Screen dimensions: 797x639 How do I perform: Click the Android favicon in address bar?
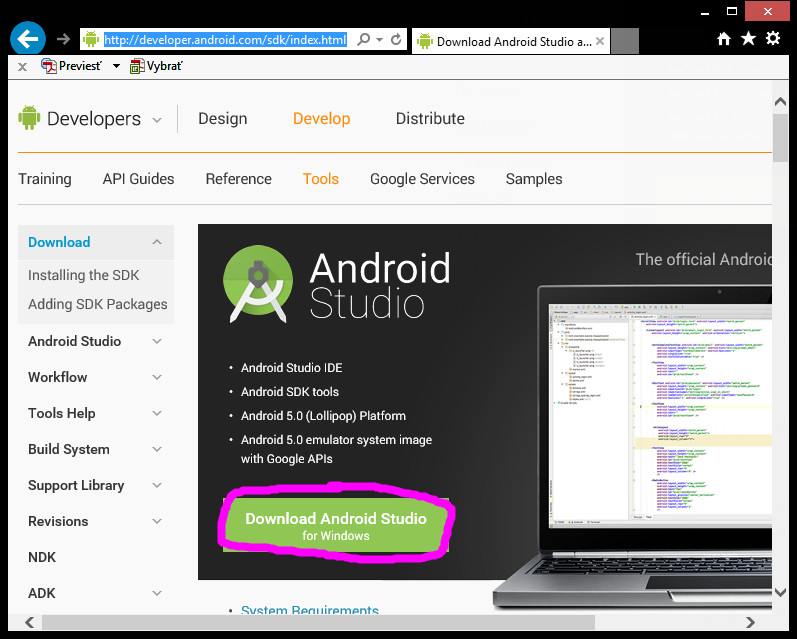tap(91, 39)
